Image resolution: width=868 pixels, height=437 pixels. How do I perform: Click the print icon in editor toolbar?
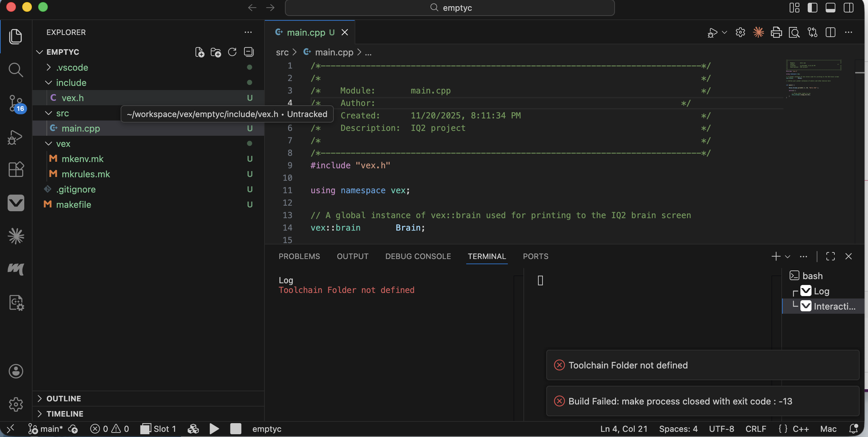pyautogui.click(x=776, y=33)
